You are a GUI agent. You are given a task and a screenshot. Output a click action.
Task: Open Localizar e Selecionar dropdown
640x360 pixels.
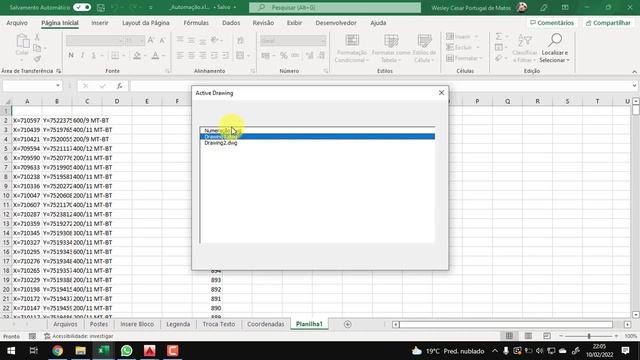[554, 48]
